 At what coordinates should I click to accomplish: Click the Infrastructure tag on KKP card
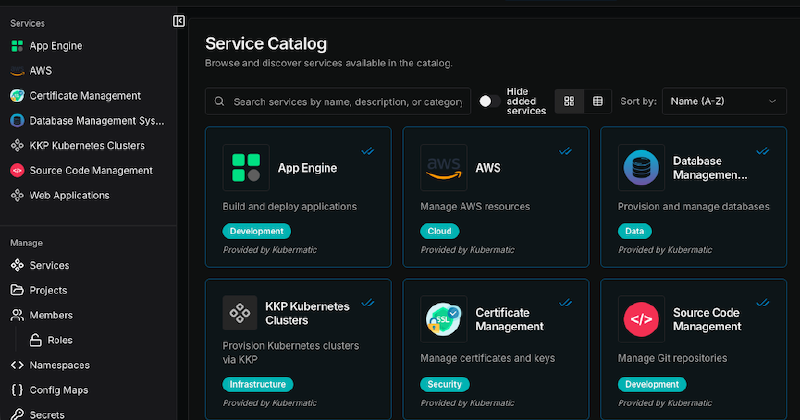pos(258,384)
